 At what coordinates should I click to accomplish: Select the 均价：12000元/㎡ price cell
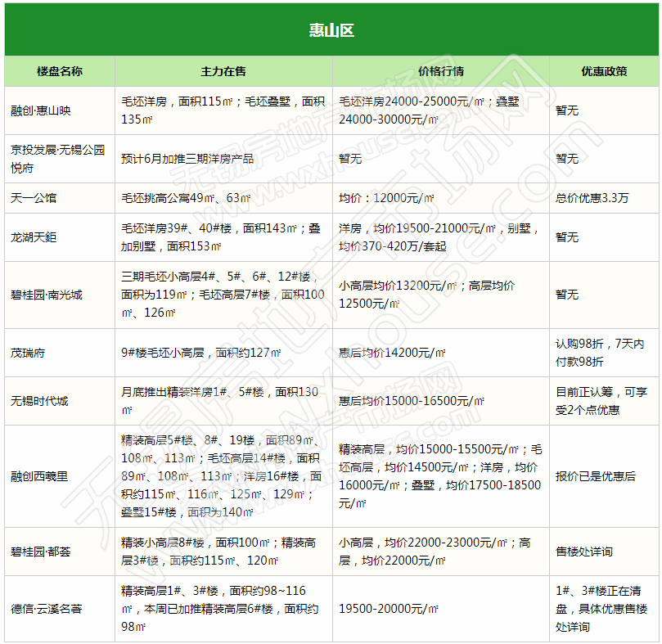(x=386, y=198)
